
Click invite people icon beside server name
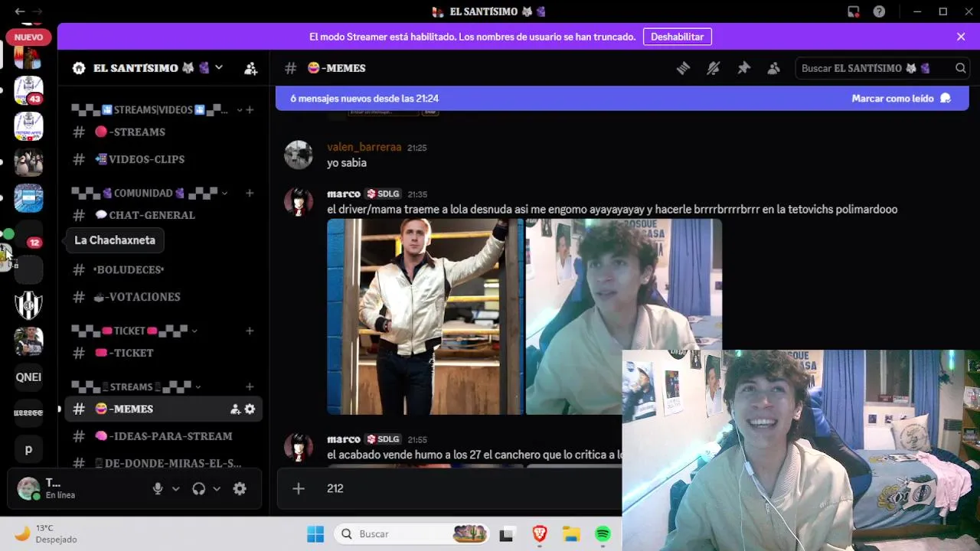pos(250,68)
